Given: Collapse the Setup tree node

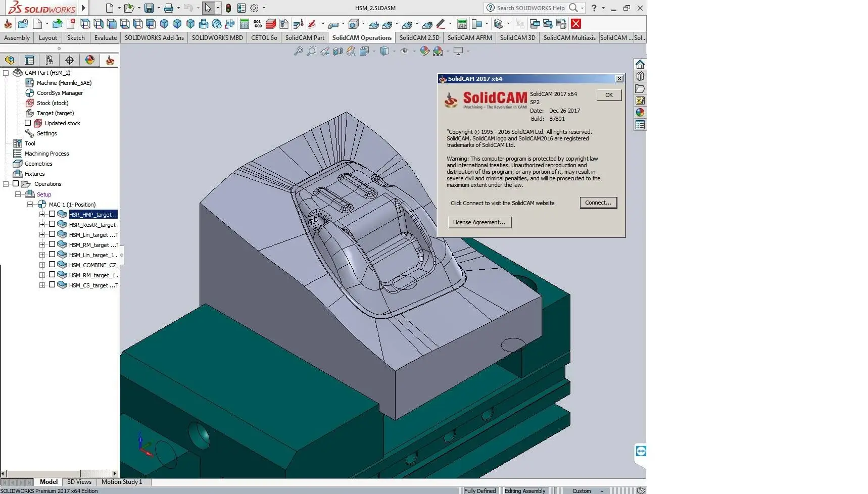Looking at the screenshot, I should [18, 194].
